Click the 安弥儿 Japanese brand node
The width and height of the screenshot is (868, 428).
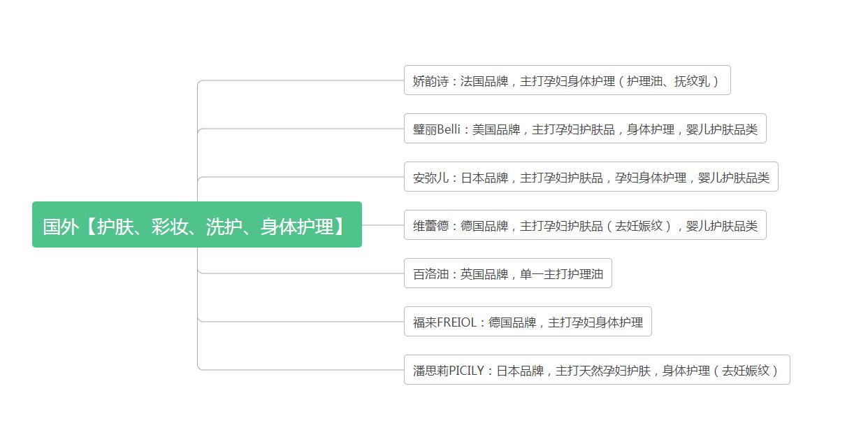pos(591,177)
